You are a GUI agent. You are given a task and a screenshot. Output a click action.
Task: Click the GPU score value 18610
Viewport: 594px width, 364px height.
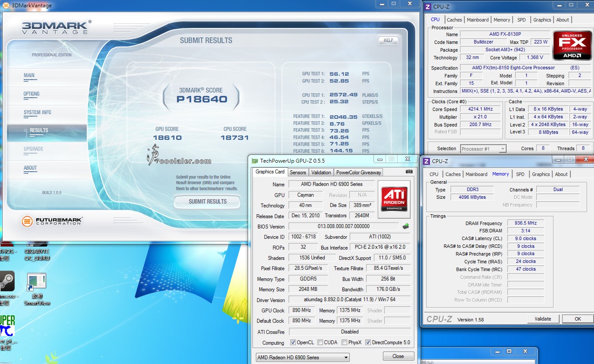pyautogui.click(x=167, y=138)
